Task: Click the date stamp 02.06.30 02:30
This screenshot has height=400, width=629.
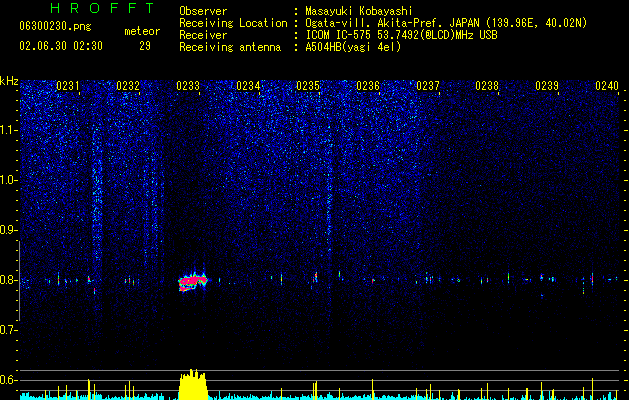Action: coord(61,46)
